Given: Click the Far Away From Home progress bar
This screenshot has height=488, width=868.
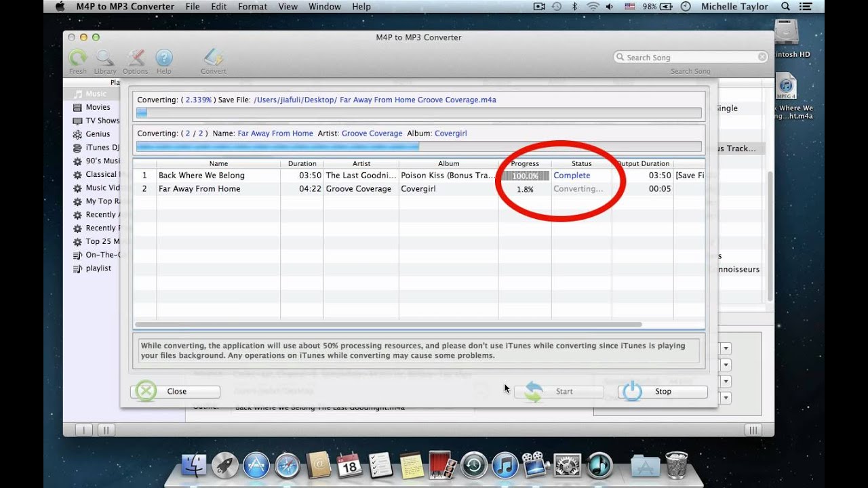Looking at the screenshot, I should tap(418, 146).
